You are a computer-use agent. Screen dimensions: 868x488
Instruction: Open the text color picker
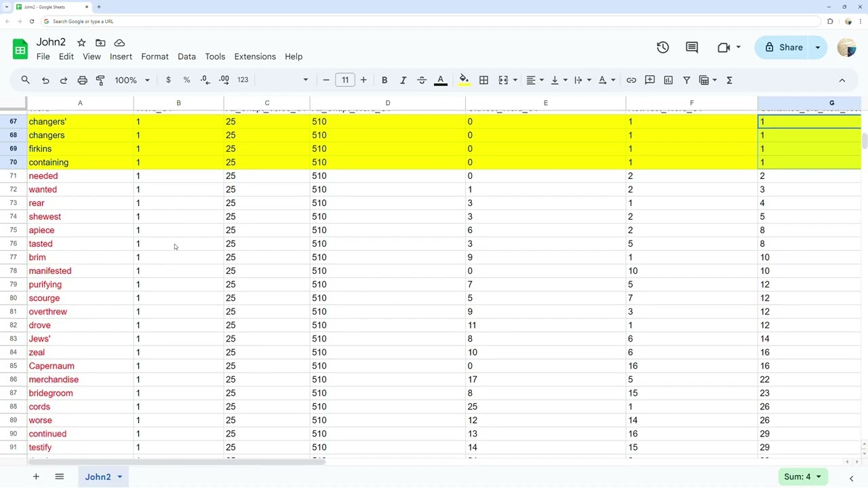(440, 80)
